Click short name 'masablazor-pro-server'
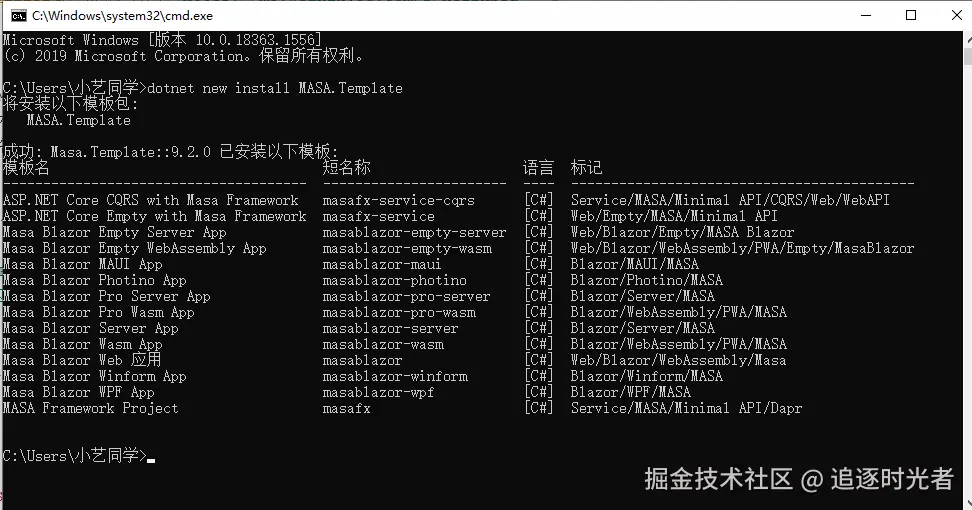 [406, 297]
